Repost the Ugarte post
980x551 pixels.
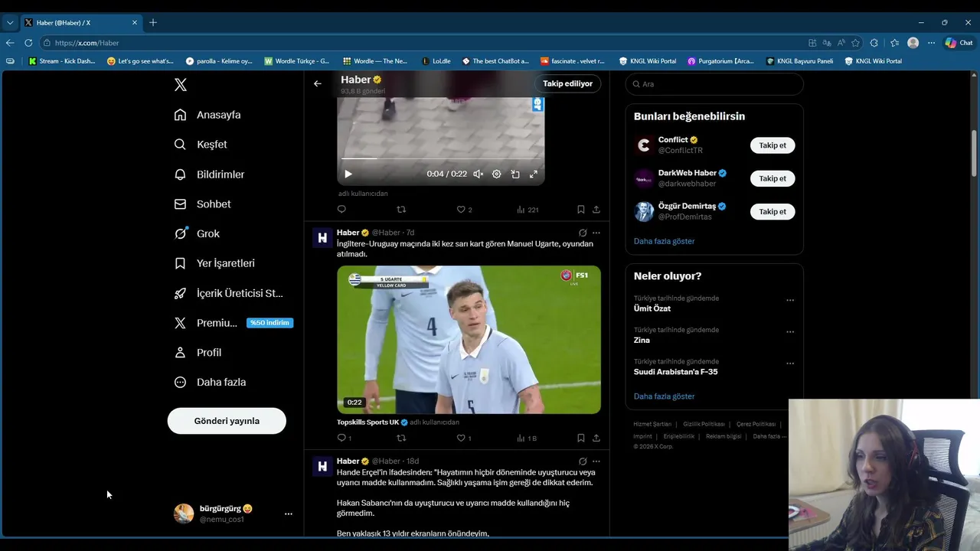point(401,438)
